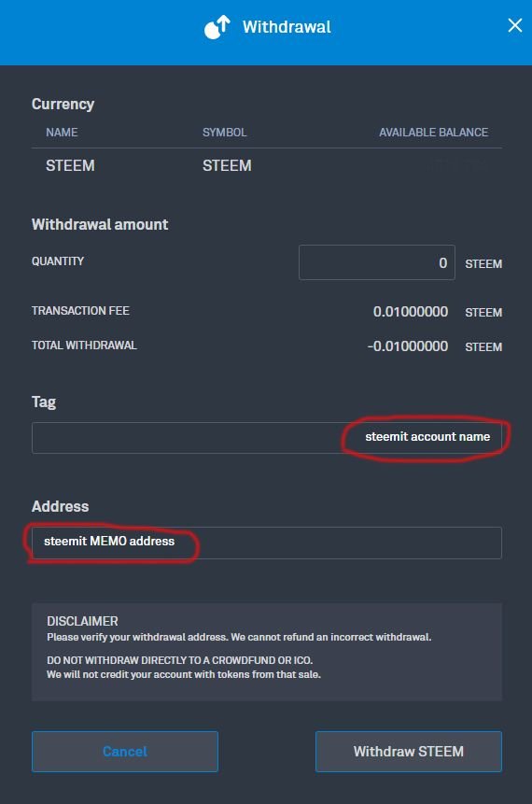Viewport: 532px width, 804px height.
Task: Click the transaction fee value 0.01000000
Action: (411, 312)
